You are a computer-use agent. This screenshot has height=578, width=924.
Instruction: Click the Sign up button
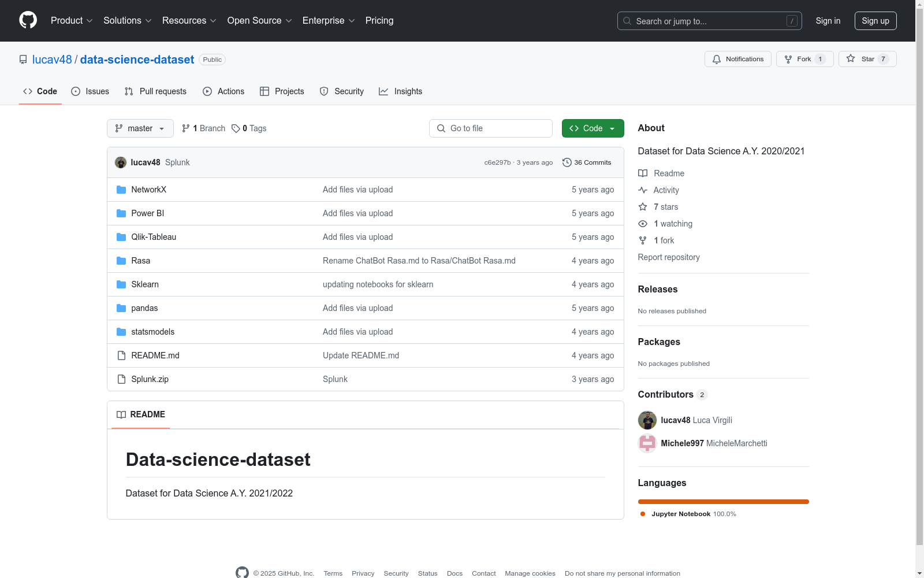875,21
